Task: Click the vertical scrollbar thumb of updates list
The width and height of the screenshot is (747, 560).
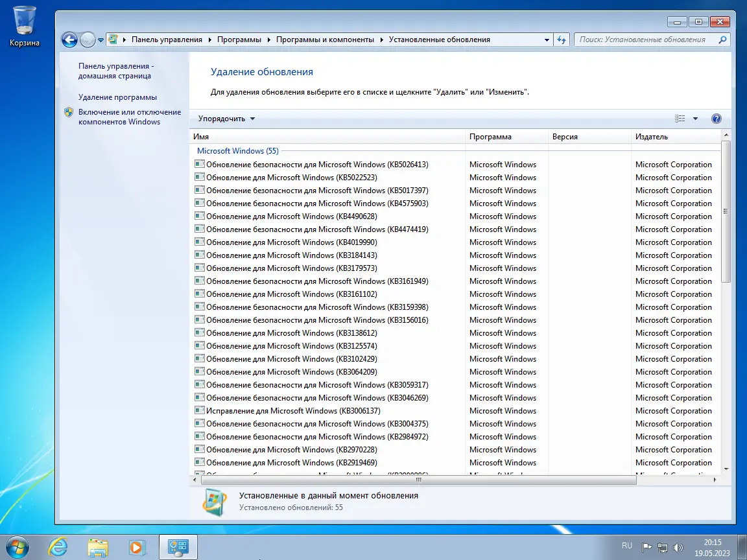Action: (726, 211)
